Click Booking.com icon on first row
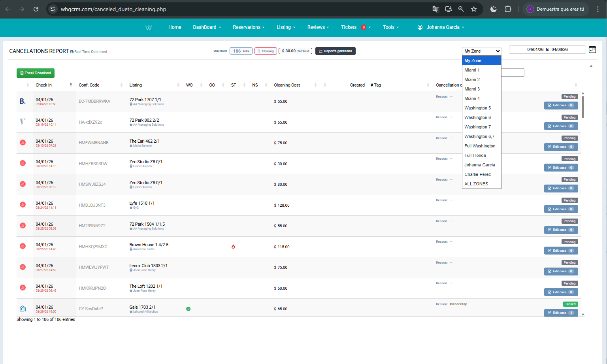 tap(23, 102)
